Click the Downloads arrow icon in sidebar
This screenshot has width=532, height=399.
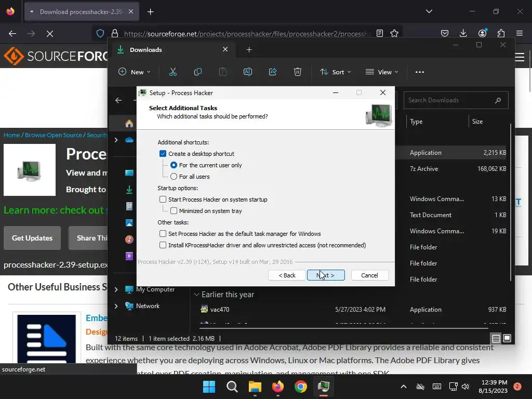point(129,190)
